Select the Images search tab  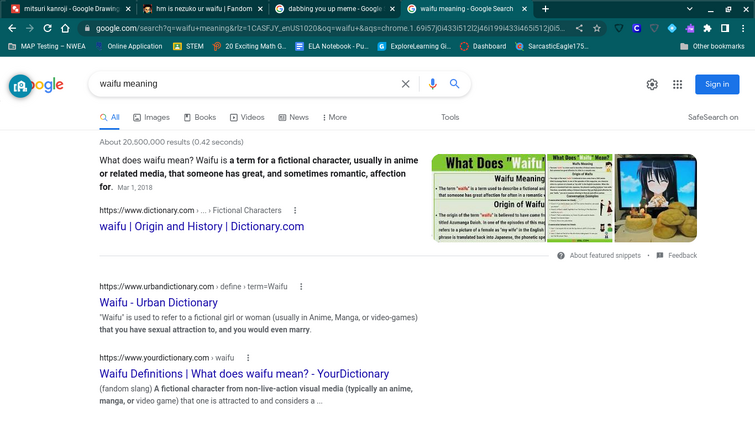coord(151,117)
